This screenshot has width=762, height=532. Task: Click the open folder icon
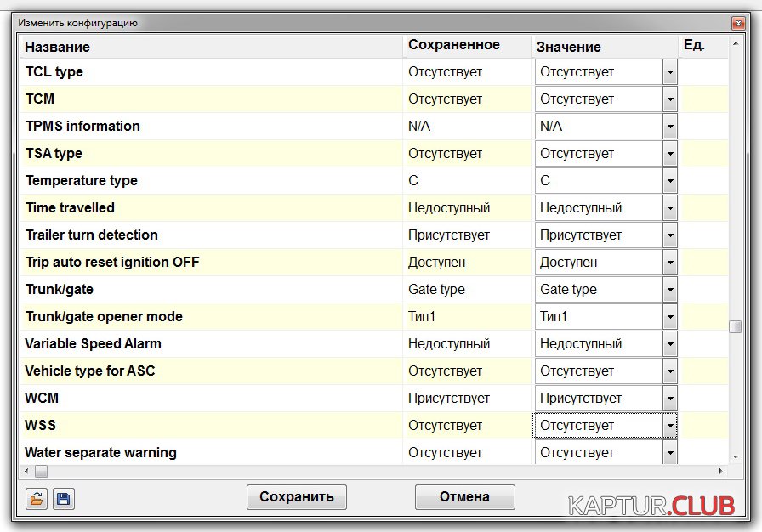tap(37, 499)
